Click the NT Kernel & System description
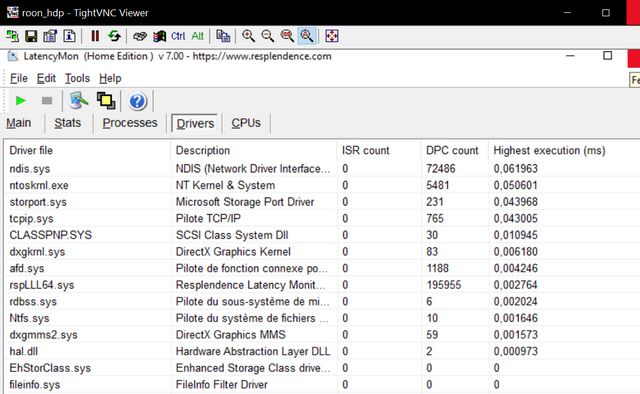The image size is (640, 394). click(225, 185)
